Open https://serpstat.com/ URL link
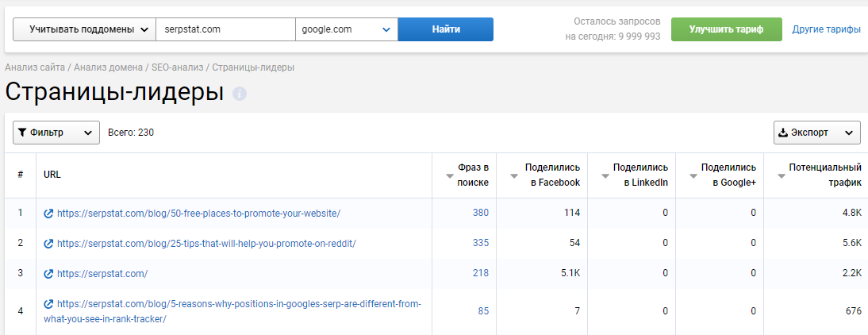This screenshot has height=335, width=868. click(102, 274)
